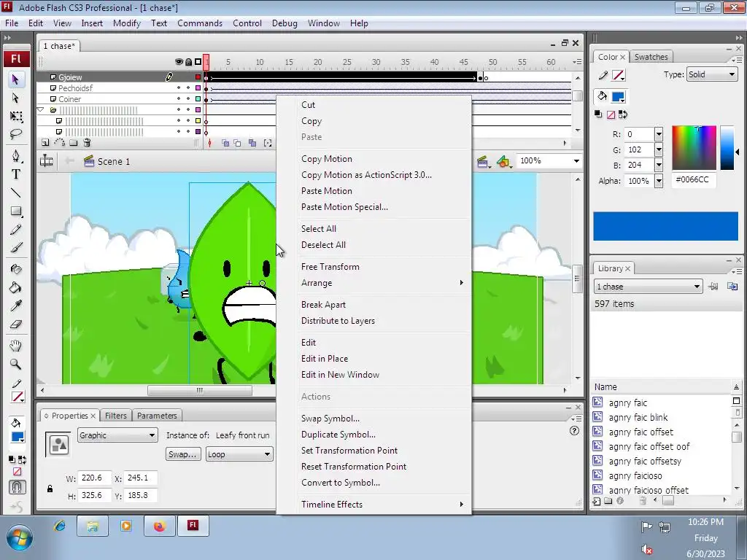Select the Eyedropper tool
747x560 pixels.
click(x=16, y=306)
